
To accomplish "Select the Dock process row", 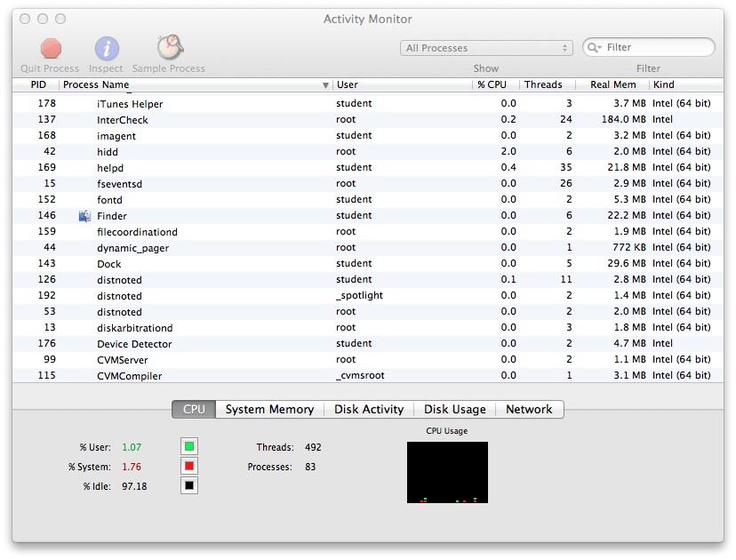I will point(368,264).
